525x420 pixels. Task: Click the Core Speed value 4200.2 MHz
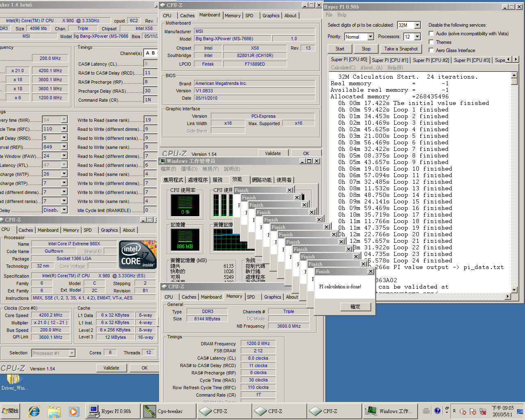click(x=51, y=315)
